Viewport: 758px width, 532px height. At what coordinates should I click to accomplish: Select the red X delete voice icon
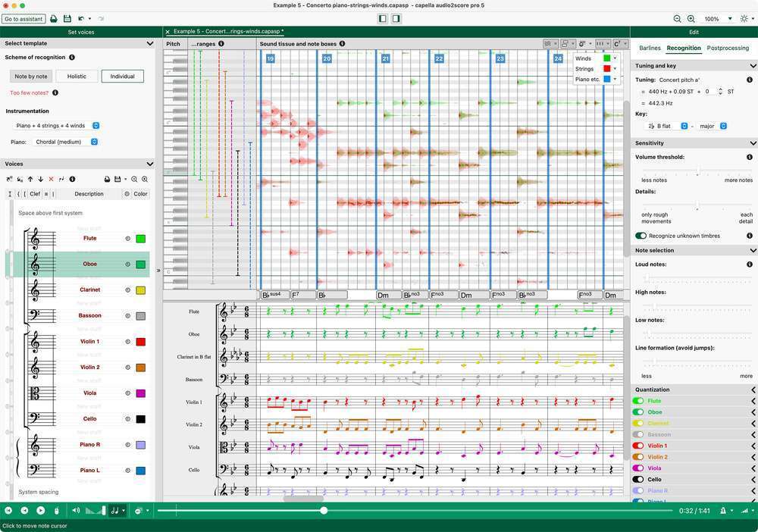[x=51, y=179]
